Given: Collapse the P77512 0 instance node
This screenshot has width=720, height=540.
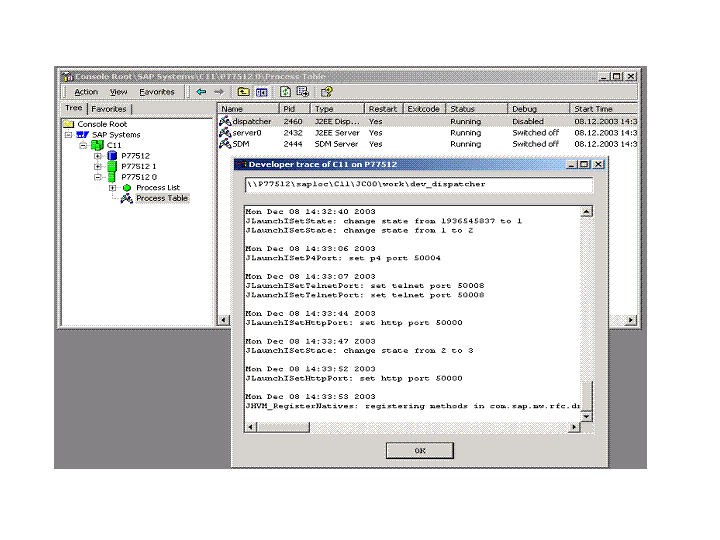Looking at the screenshot, I should click(98, 177).
